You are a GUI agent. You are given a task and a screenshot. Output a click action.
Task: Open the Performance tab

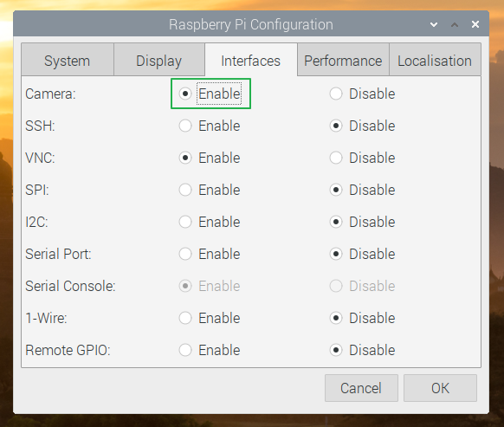(x=343, y=61)
